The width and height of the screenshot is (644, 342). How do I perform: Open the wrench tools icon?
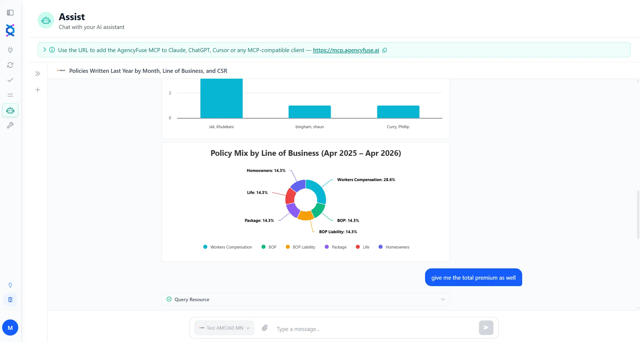pos(10,125)
